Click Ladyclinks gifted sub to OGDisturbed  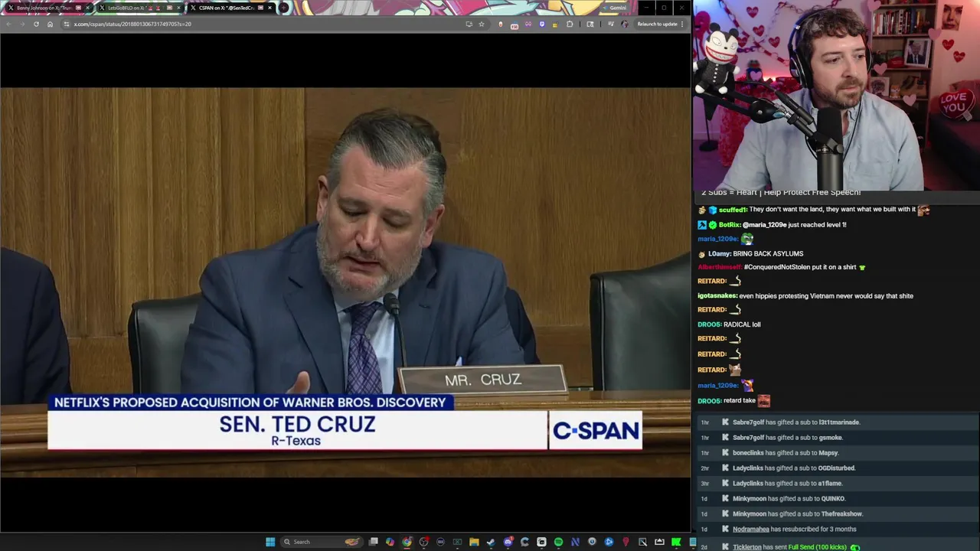[x=794, y=468]
